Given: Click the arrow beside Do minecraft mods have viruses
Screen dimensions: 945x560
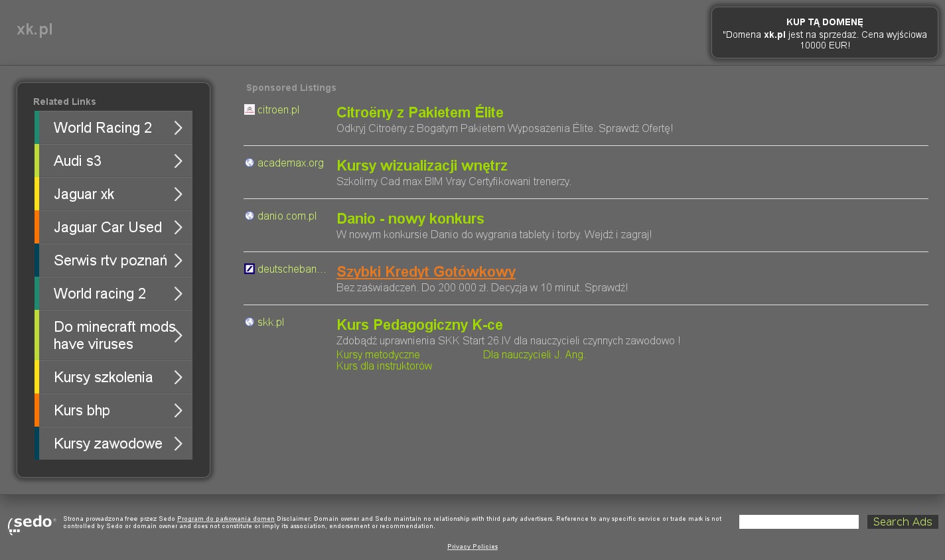Looking at the screenshot, I should click(x=178, y=336).
